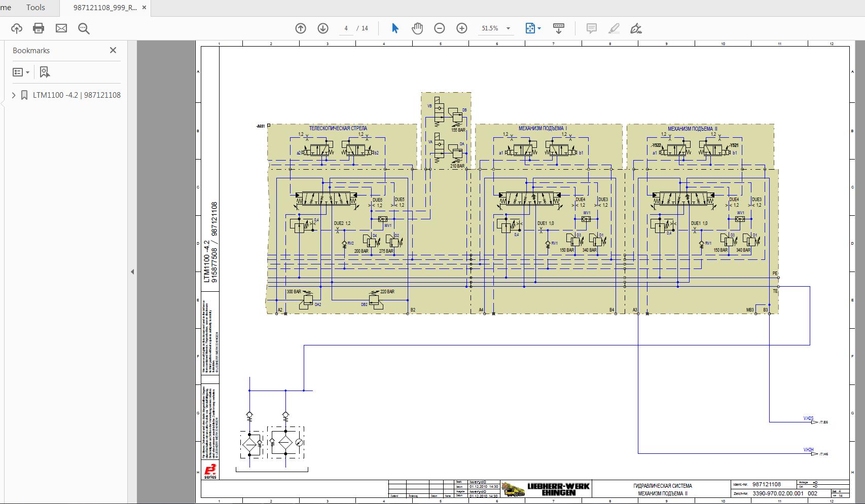Go to next page with down arrow
Screen dimensions: 865x504
[322, 28]
